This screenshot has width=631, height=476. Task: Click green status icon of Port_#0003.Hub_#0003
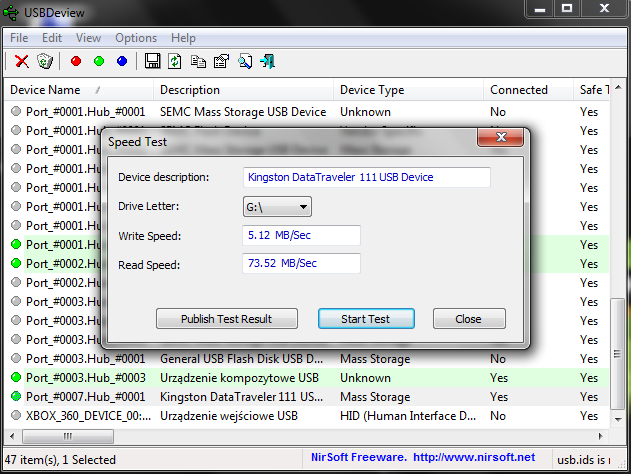coord(16,377)
